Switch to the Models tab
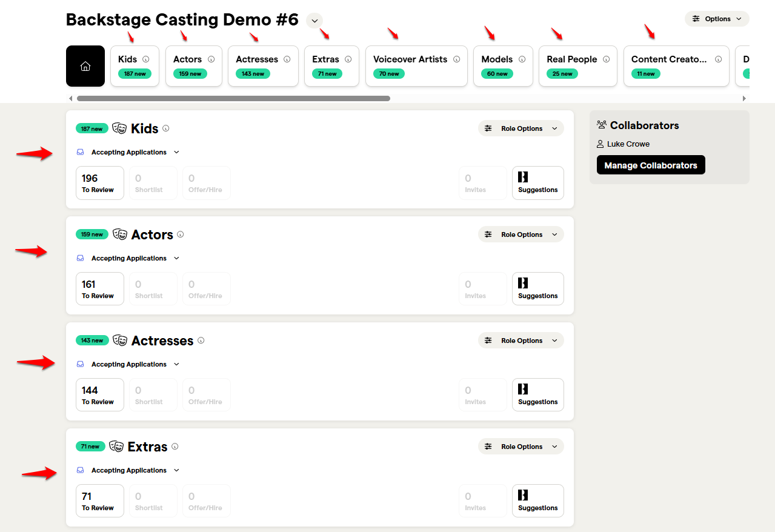This screenshot has width=775, height=532. [503, 66]
